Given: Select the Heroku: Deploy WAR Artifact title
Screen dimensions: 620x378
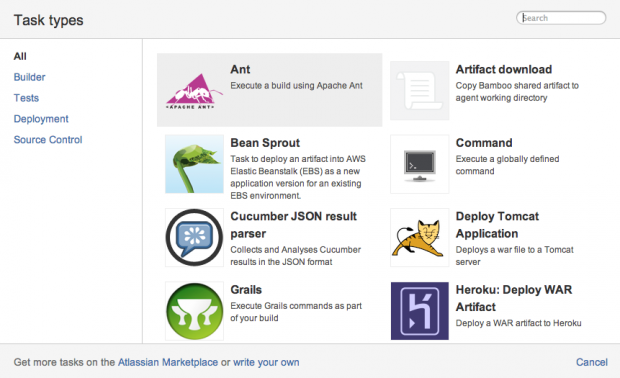Looking at the screenshot, I should 514,299.
